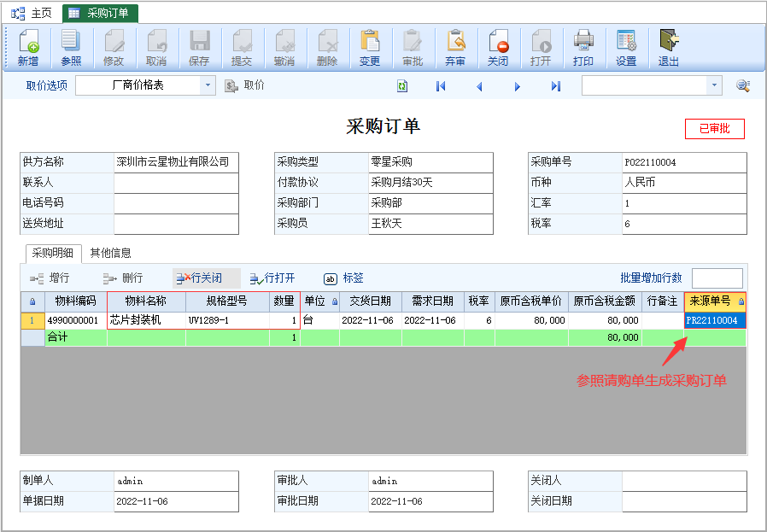Click the cell 芯片封装机
The image size is (767, 532).
coord(146,321)
